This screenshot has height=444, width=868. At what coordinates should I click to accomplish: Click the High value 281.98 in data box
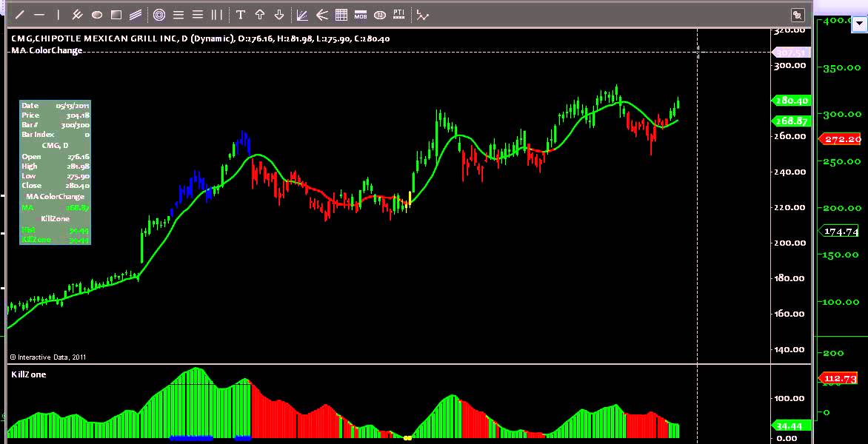point(78,166)
